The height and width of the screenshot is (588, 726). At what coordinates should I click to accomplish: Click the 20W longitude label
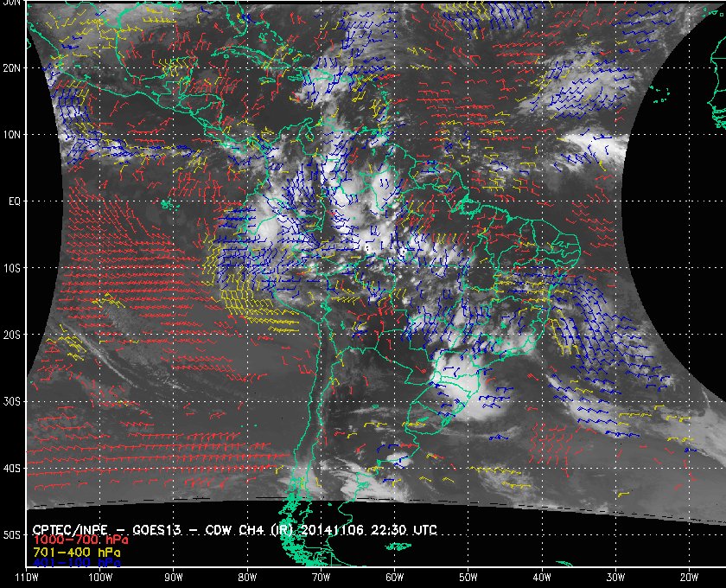click(x=689, y=578)
